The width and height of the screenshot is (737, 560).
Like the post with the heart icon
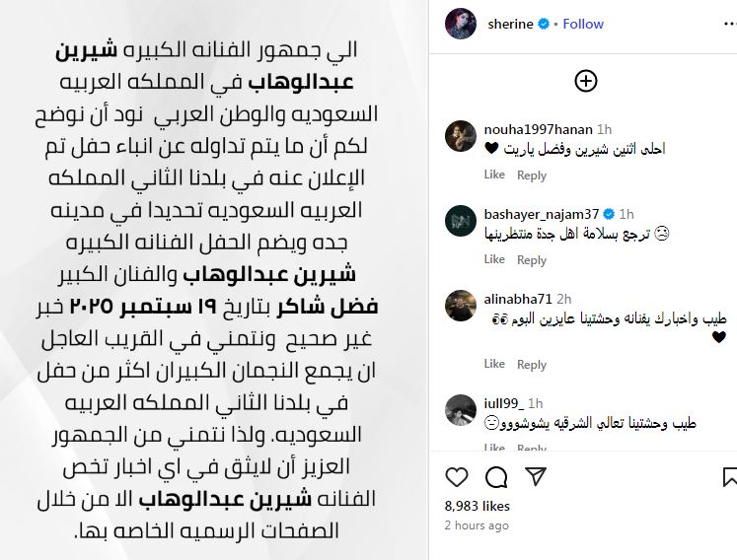[x=457, y=478]
